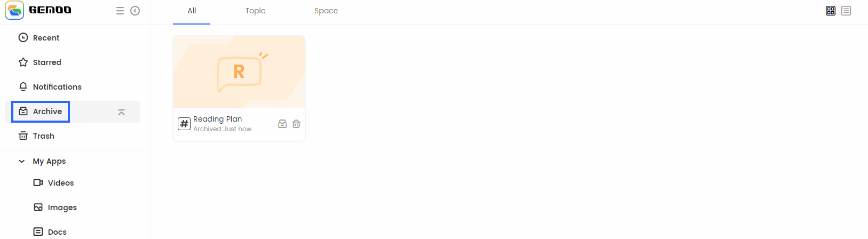The image size is (868, 239).
Task: Click the hashtag topic icon on Reading Plan
Action: pyautogui.click(x=184, y=124)
